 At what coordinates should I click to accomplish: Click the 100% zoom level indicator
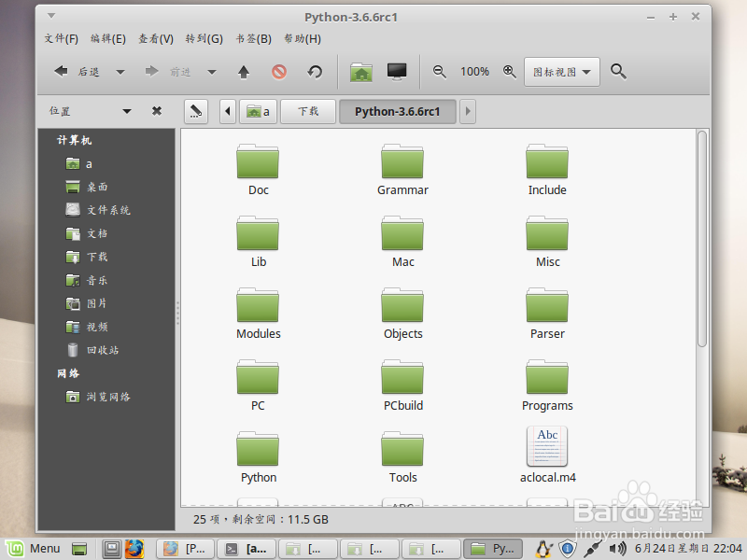pos(474,71)
